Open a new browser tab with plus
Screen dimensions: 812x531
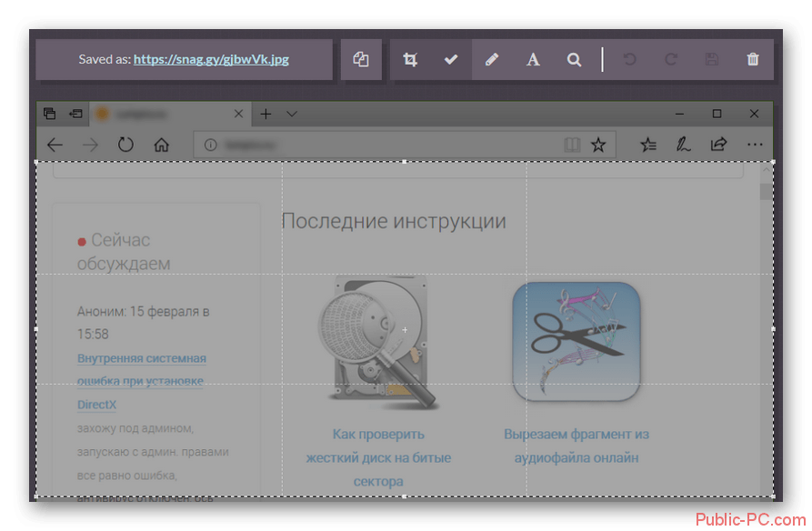click(266, 114)
